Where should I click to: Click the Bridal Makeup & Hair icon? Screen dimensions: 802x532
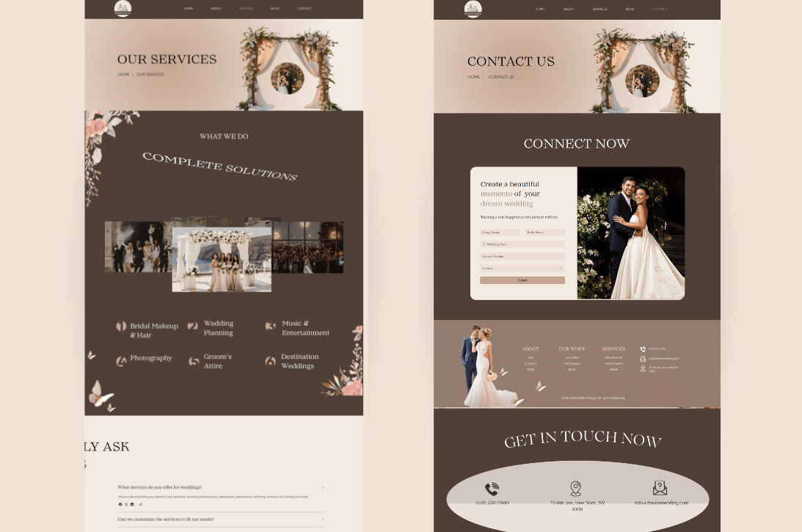coord(121,326)
